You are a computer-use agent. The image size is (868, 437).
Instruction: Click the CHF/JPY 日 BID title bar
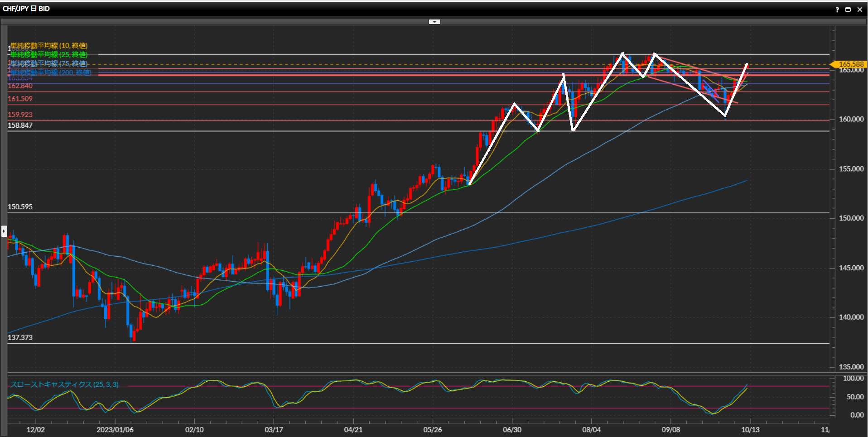tap(26, 9)
